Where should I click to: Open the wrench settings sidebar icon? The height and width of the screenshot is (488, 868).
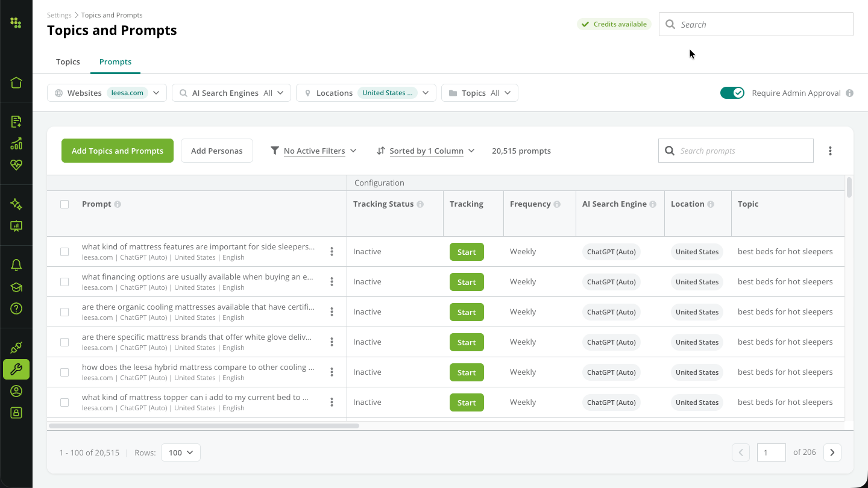pyautogui.click(x=16, y=369)
